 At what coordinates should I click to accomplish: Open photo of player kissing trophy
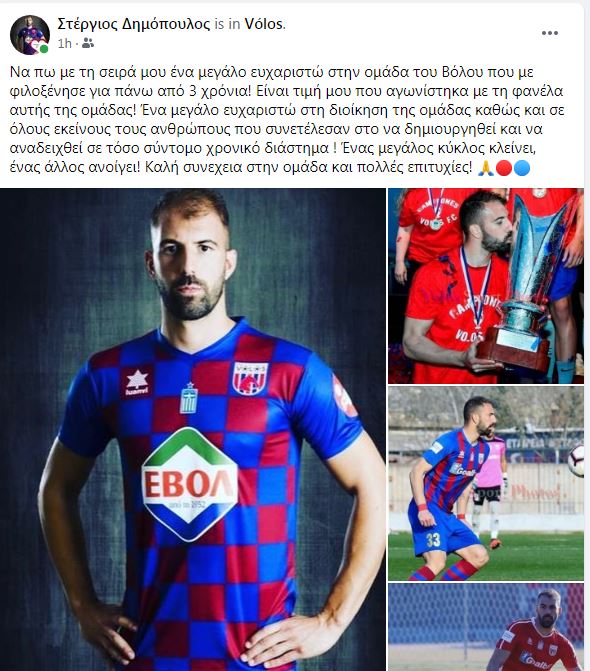click(486, 286)
